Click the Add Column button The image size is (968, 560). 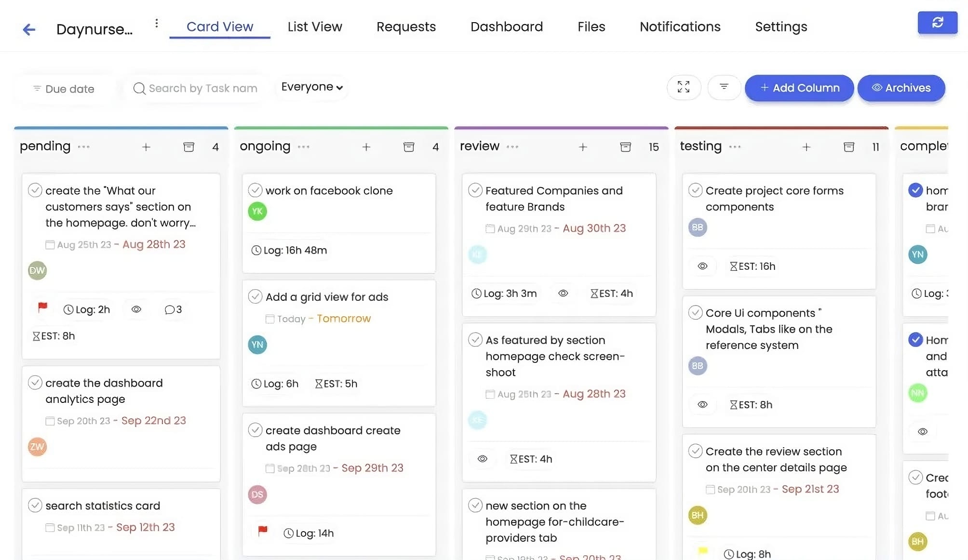tap(799, 88)
